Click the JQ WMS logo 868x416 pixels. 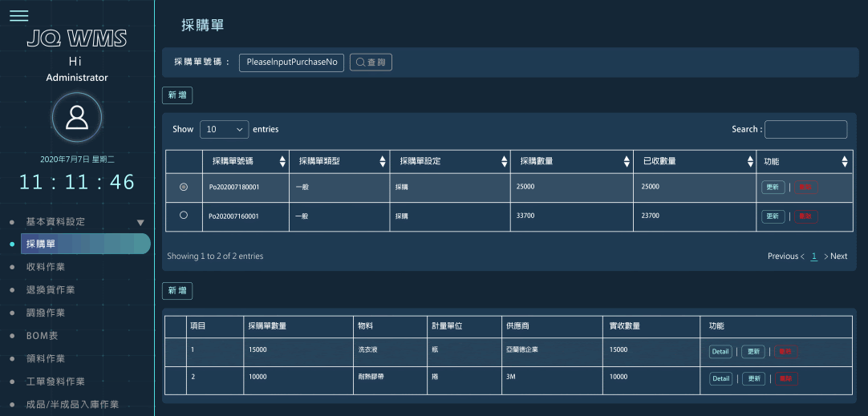(77, 38)
